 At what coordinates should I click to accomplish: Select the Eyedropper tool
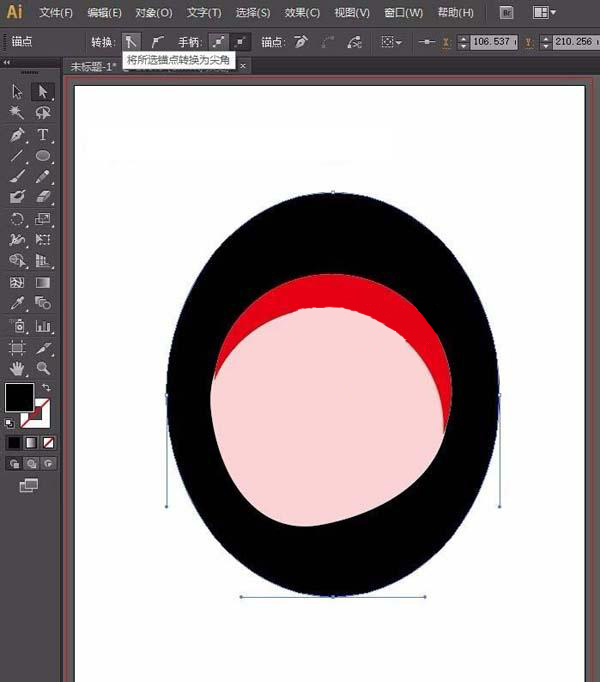point(17,303)
